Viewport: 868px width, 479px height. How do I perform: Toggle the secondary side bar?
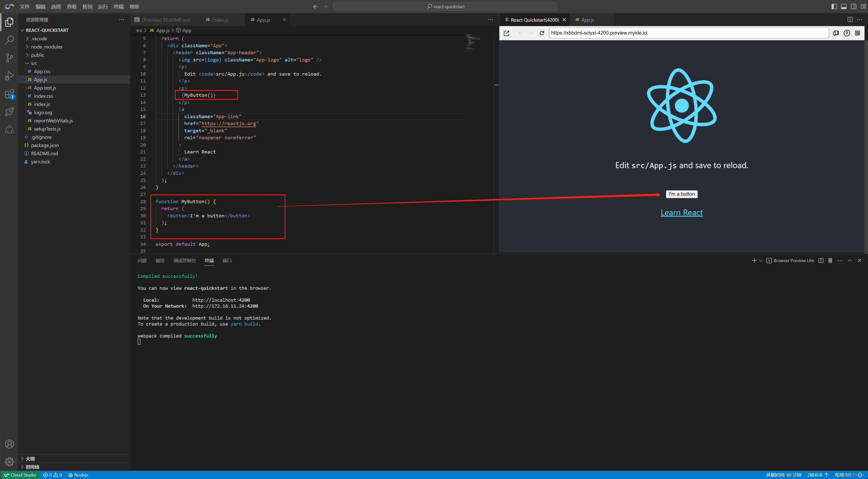tap(854, 6)
